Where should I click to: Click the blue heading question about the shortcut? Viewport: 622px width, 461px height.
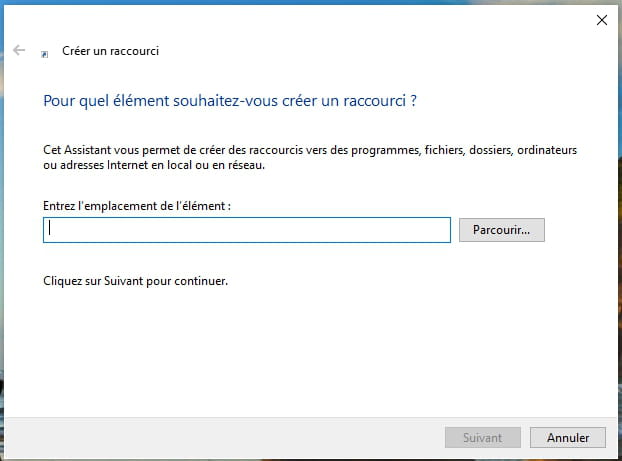pyautogui.click(x=229, y=101)
